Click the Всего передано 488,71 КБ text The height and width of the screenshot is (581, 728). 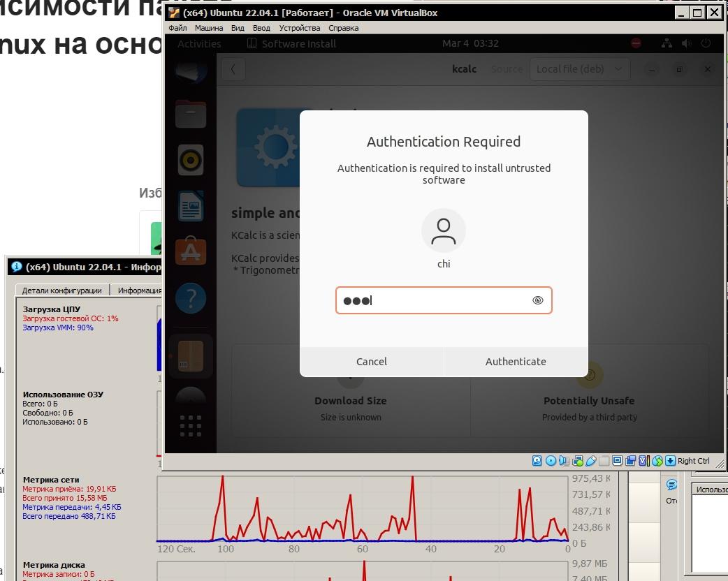pyautogui.click(x=68, y=516)
